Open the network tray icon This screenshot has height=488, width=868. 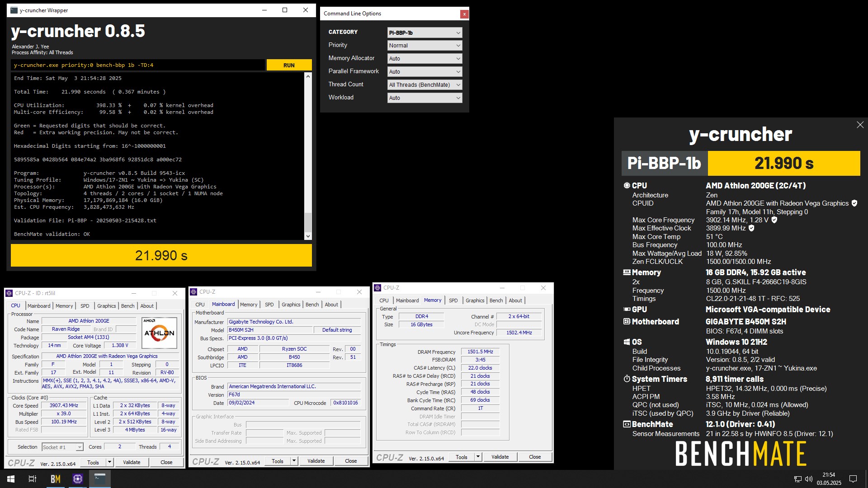click(x=798, y=479)
